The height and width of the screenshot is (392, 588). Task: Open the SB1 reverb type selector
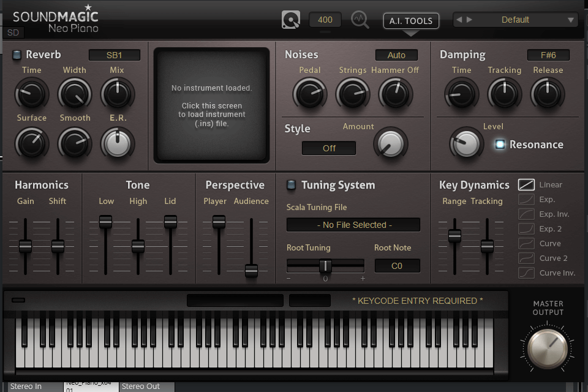point(115,55)
